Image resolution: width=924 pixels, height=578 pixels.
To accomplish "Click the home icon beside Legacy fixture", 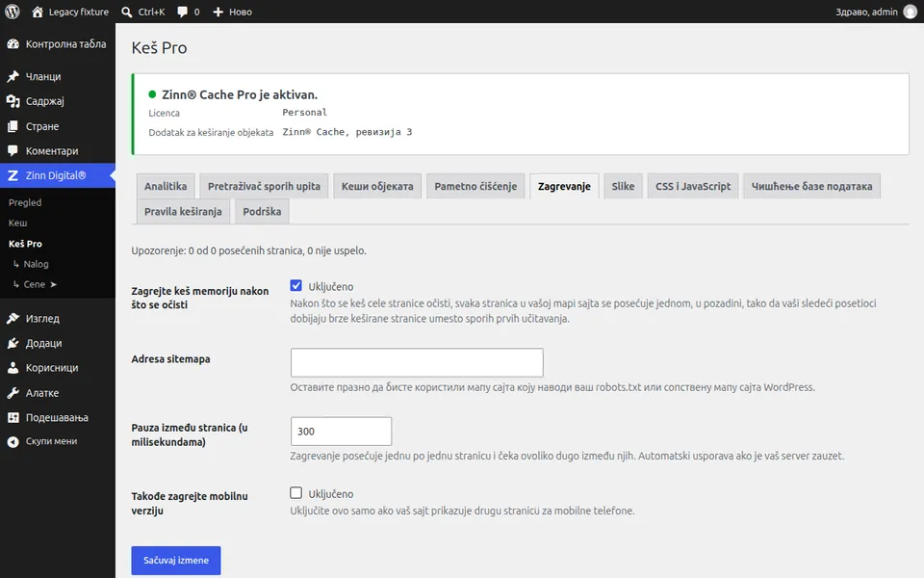I will [38, 12].
